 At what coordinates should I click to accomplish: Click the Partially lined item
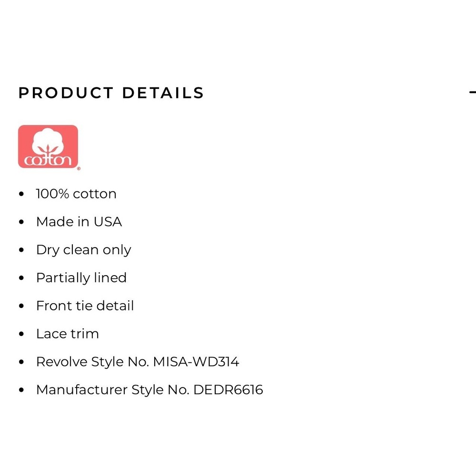tap(81, 278)
